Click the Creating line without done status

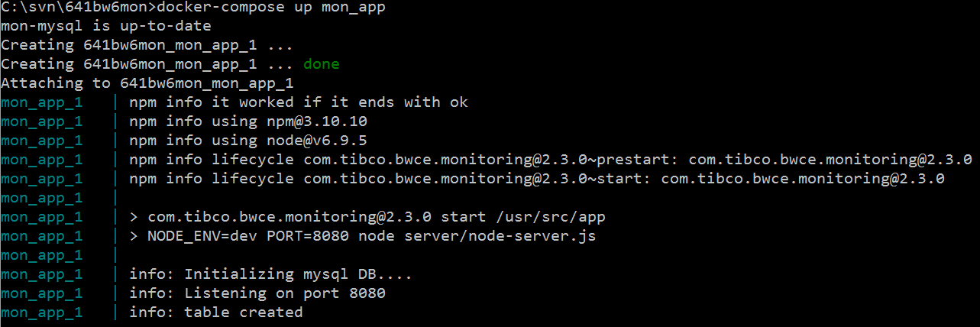click(147, 45)
